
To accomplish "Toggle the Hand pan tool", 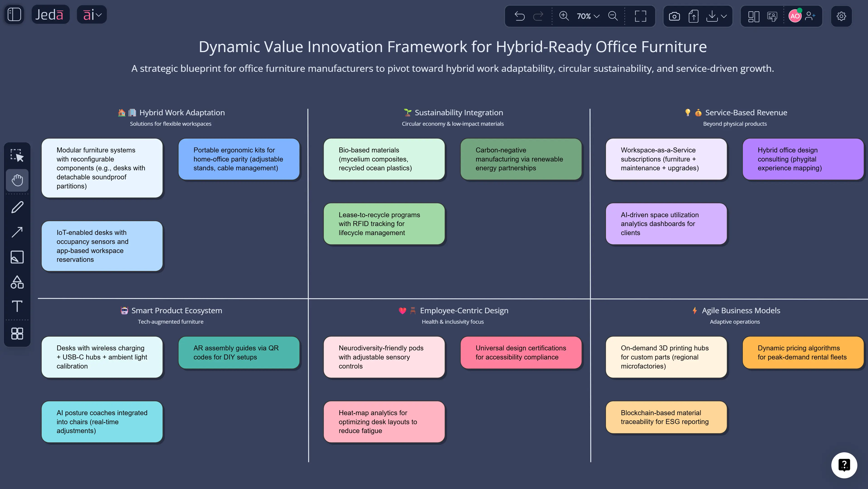I will coord(17,181).
